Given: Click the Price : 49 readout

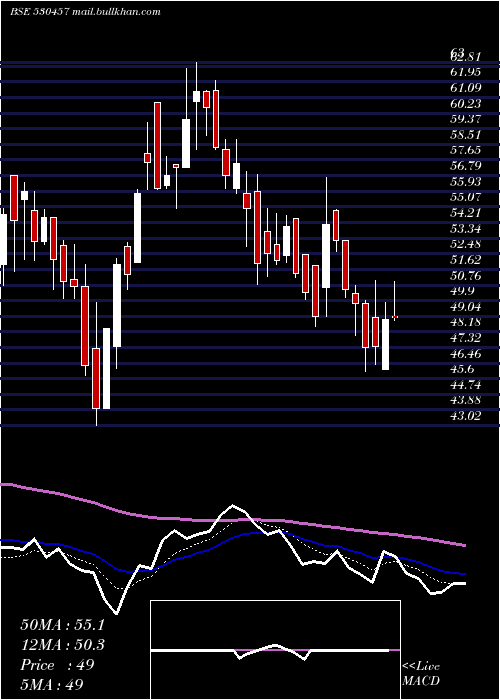Looking at the screenshot, I should (57, 665).
